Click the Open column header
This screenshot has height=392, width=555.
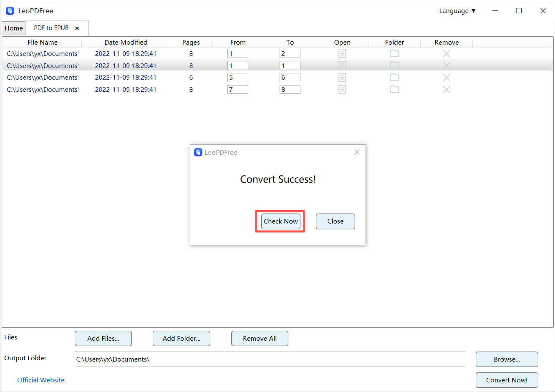coord(342,43)
